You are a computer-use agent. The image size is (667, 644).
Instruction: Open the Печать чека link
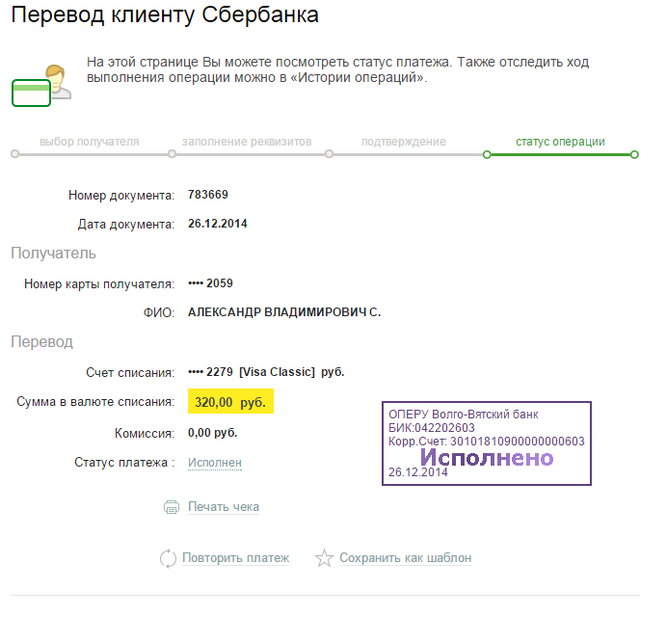(x=224, y=506)
